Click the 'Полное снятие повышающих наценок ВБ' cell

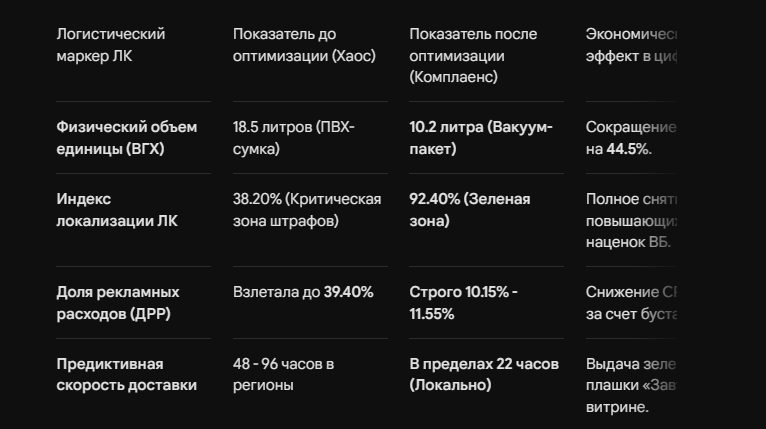631,220
